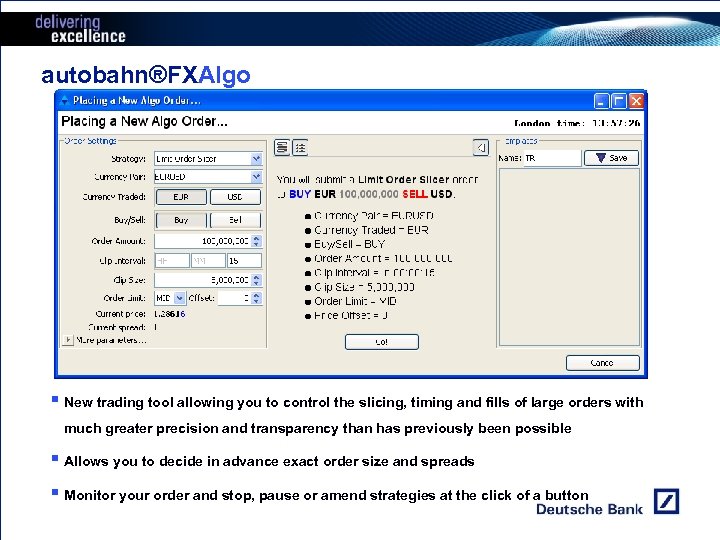Click the bulleted summary view toolbar icon
The height and width of the screenshot is (540, 720).
[300, 147]
